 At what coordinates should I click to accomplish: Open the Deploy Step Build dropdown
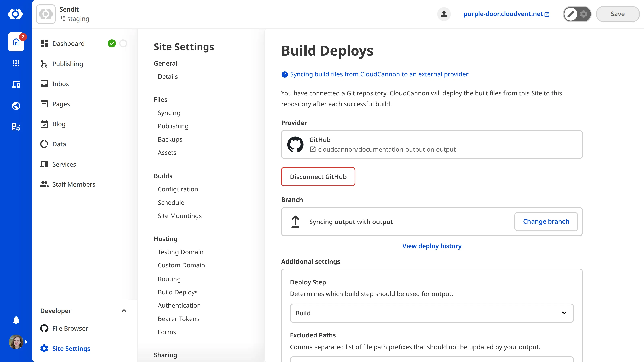pyautogui.click(x=431, y=313)
